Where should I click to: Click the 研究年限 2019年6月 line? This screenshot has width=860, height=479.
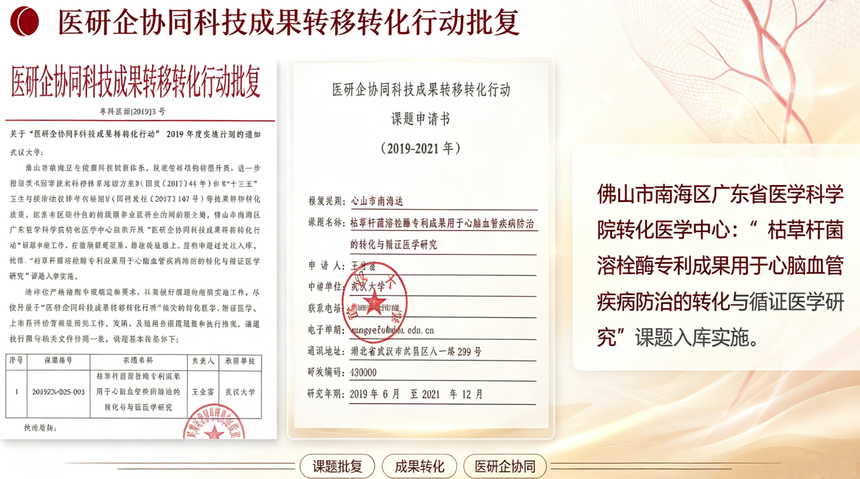tap(421, 394)
